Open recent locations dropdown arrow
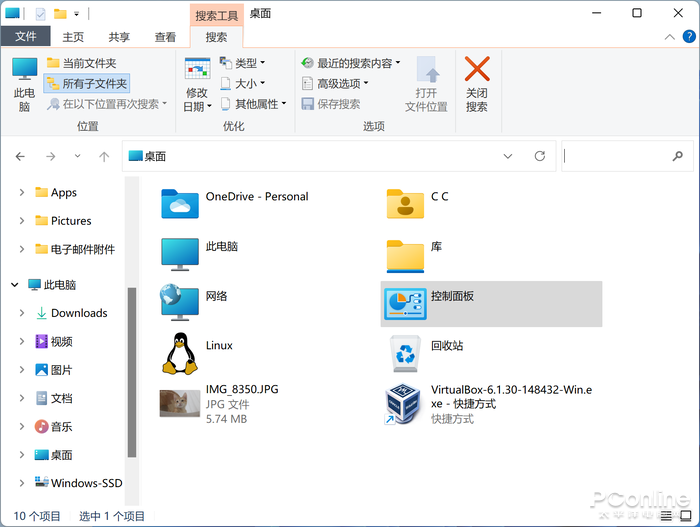Image resolution: width=700 pixels, height=527 pixels. tap(77, 156)
